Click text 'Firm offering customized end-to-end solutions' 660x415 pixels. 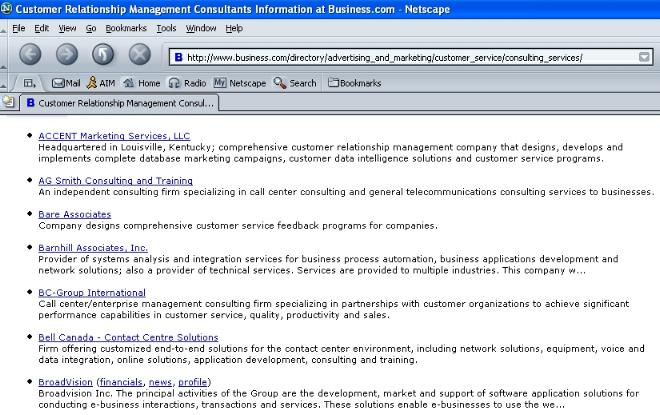point(143,348)
